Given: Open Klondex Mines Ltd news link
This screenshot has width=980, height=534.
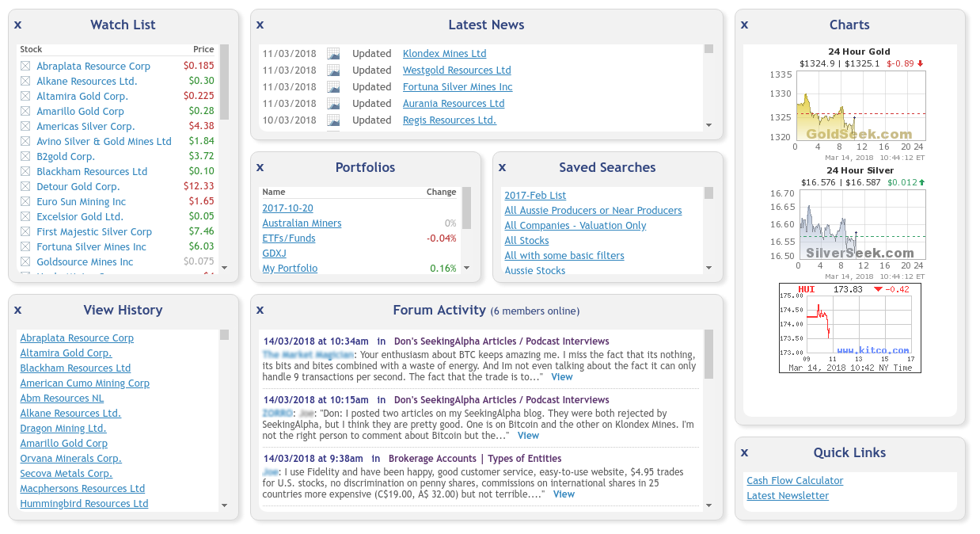Looking at the screenshot, I should click(x=444, y=54).
